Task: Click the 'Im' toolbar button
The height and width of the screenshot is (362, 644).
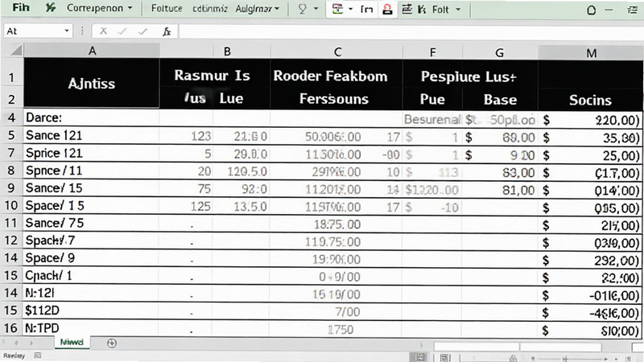Action: 366,9
